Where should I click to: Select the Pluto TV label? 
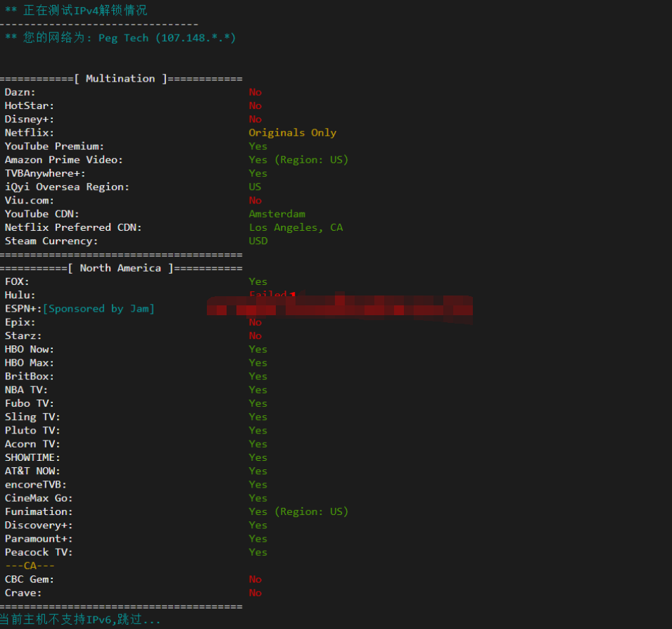(32, 431)
